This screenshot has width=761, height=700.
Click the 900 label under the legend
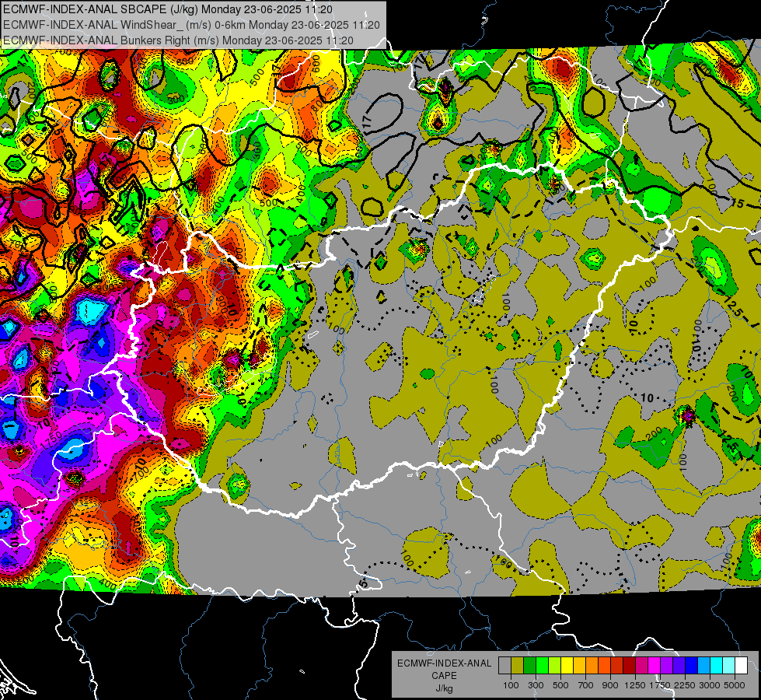coord(610,685)
